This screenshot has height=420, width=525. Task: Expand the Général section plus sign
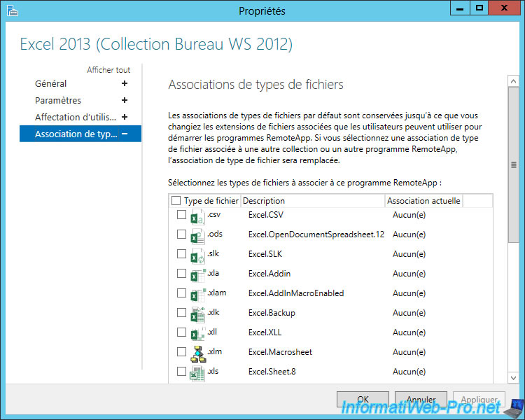(125, 83)
